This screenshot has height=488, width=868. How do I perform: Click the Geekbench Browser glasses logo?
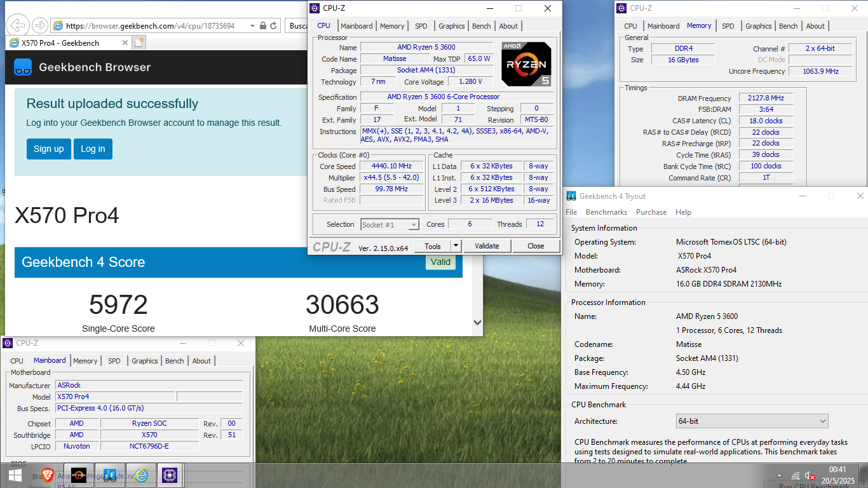[23, 67]
